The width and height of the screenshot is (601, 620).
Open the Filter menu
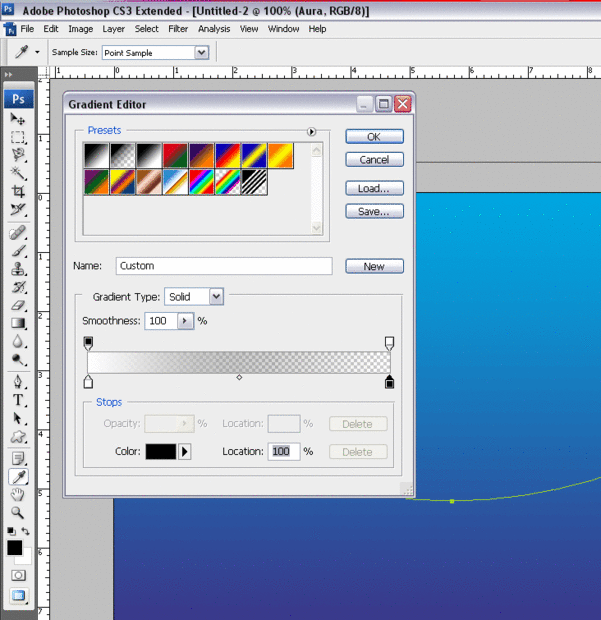click(178, 29)
